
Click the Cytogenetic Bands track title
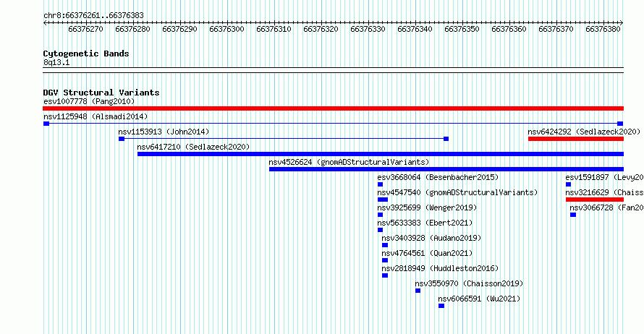click(x=86, y=53)
